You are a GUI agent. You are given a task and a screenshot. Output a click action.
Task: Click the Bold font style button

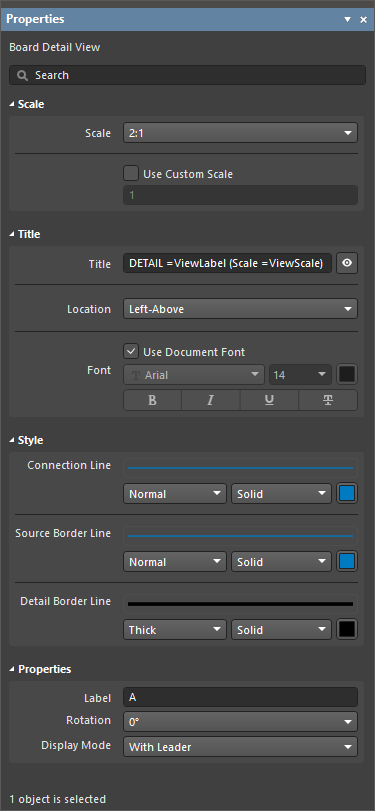point(152,400)
